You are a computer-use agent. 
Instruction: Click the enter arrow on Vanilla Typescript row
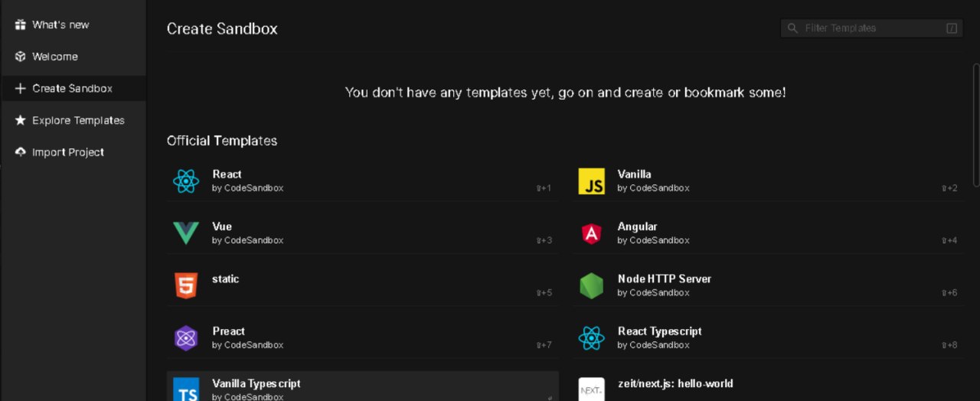point(549,397)
